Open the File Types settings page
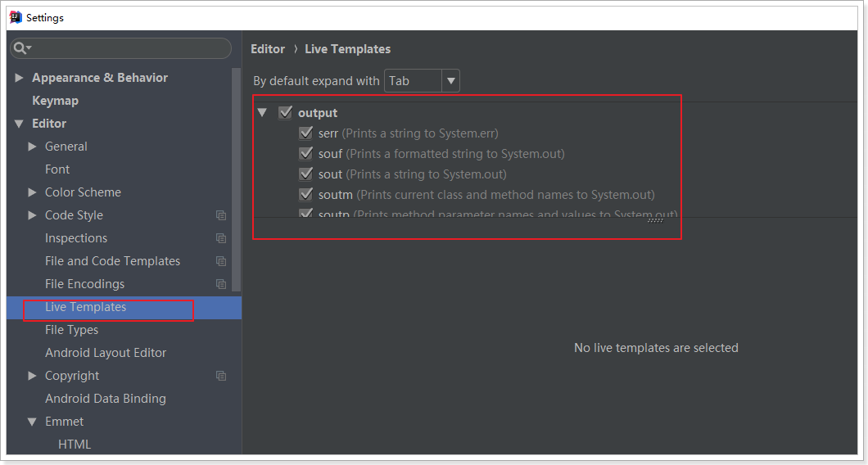This screenshot has height=465, width=868. (x=71, y=330)
